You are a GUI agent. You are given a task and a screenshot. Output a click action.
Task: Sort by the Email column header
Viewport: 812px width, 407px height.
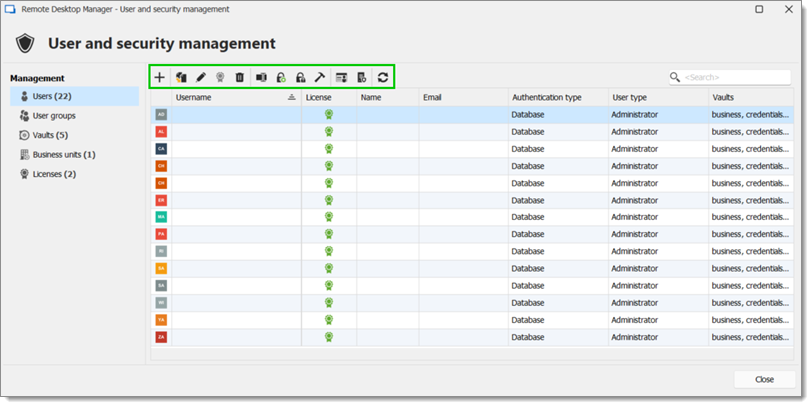[x=463, y=97]
